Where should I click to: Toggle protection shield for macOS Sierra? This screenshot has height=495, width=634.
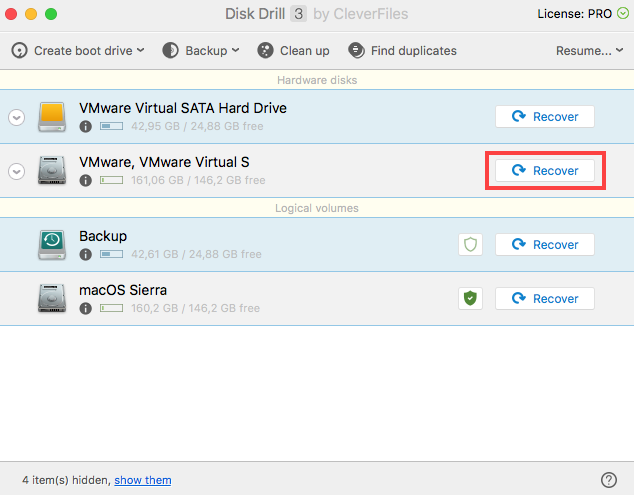coord(470,298)
